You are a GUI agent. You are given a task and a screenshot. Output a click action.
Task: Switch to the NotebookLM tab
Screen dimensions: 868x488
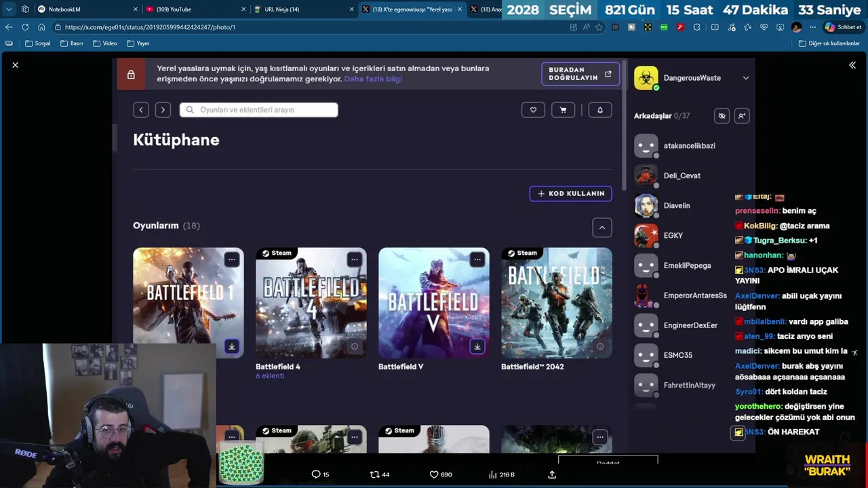(x=87, y=9)
